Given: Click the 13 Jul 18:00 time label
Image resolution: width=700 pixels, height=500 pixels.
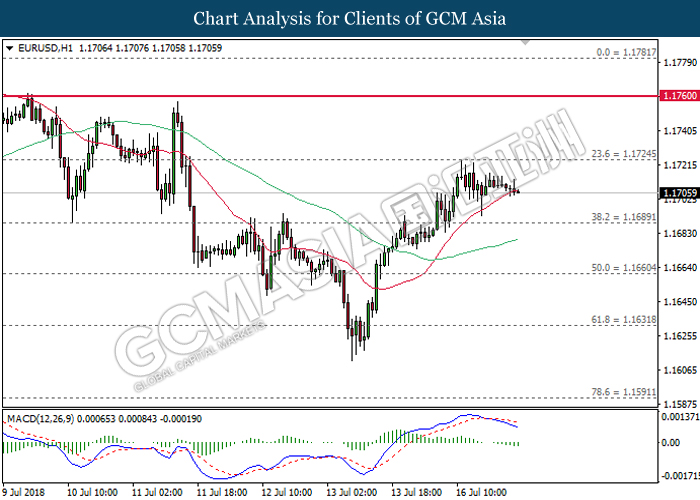Looking at the screenshot, I should [417, 492].
